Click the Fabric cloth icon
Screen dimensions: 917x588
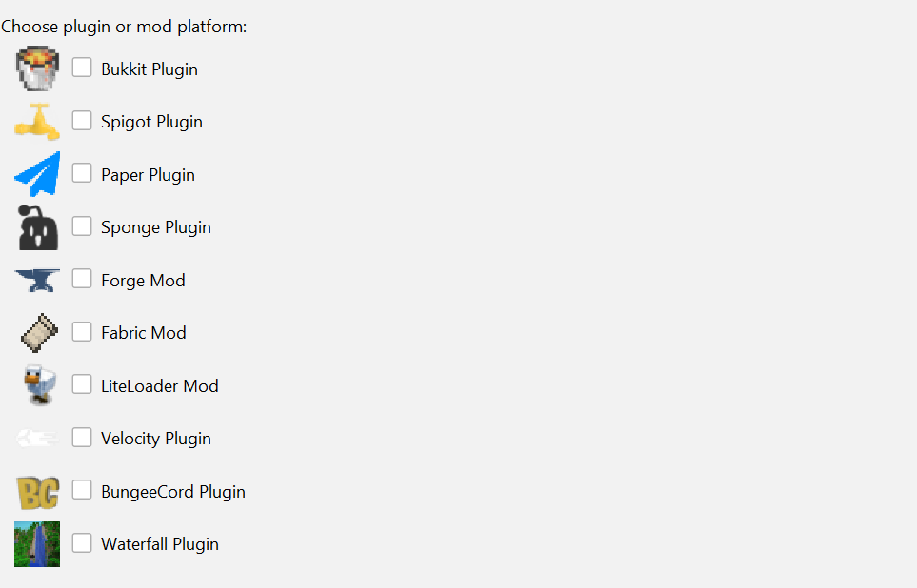[x=36, y=331]
